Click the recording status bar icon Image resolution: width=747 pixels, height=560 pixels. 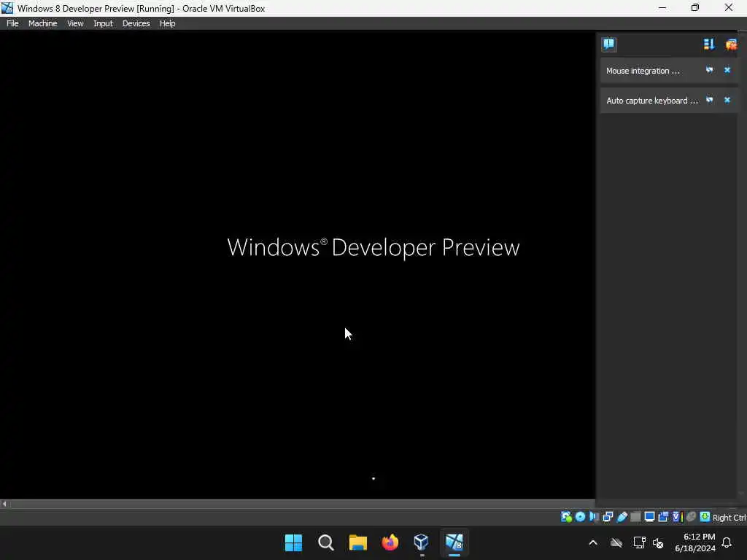(x=663, y=517)
